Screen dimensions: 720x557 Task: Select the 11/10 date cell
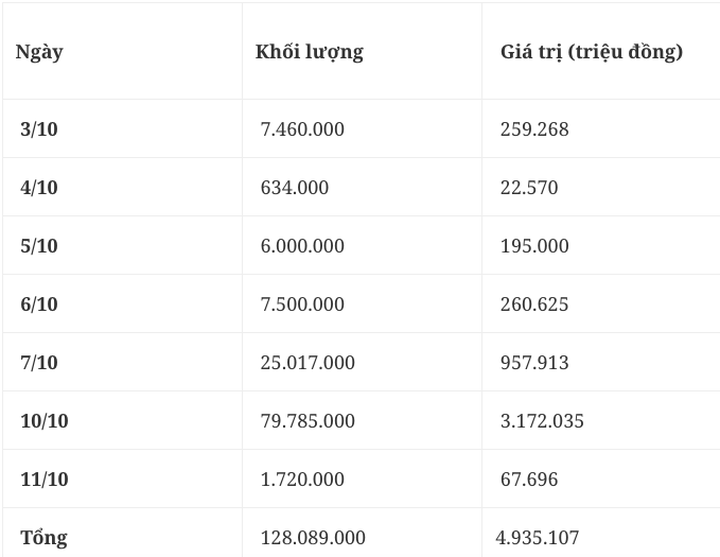44,479
